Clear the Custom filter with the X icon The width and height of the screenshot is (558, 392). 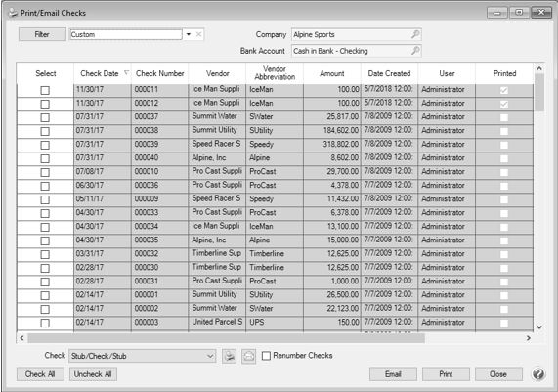[x=198, y=34]
